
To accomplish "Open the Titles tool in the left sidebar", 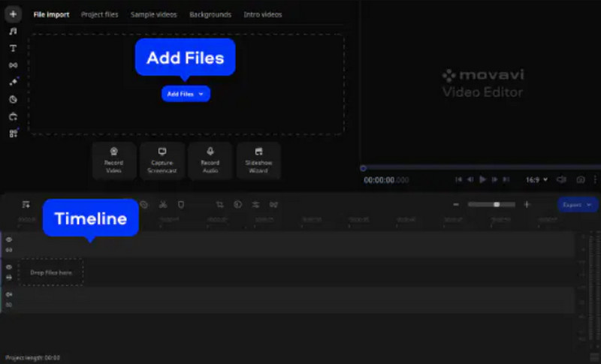I will (13, 48).
